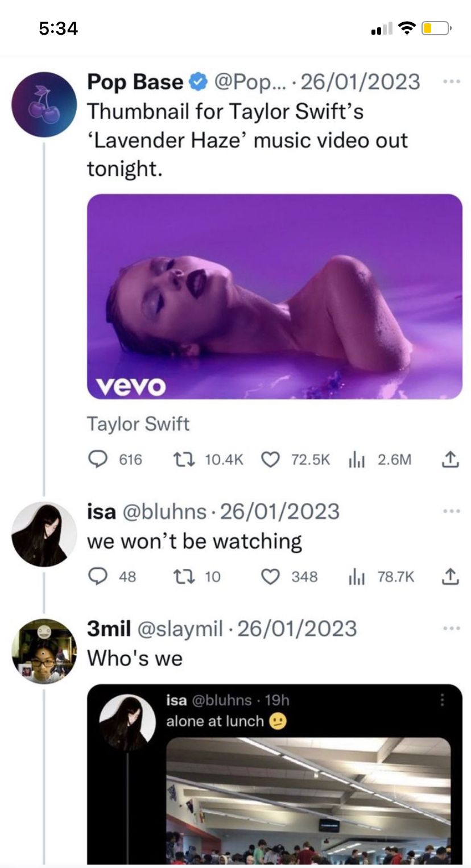Open the Pop Base profile picture
This screenshot has height=868, width=471.
44,104
